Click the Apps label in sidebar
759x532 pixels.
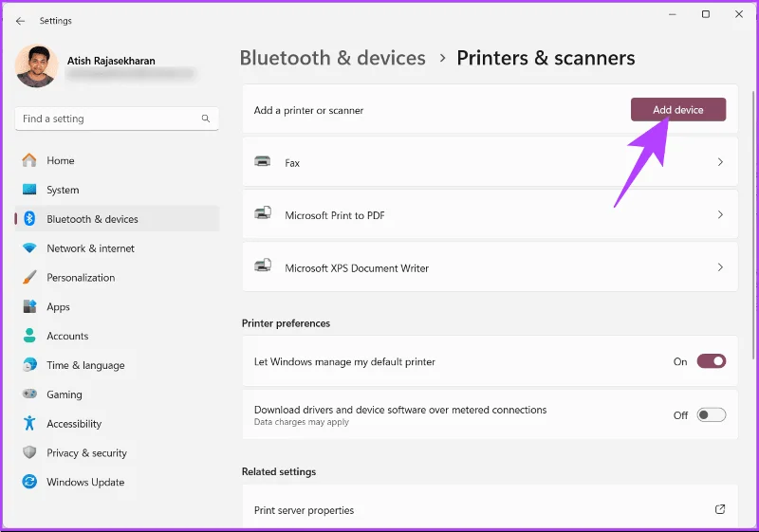[58, 307]
